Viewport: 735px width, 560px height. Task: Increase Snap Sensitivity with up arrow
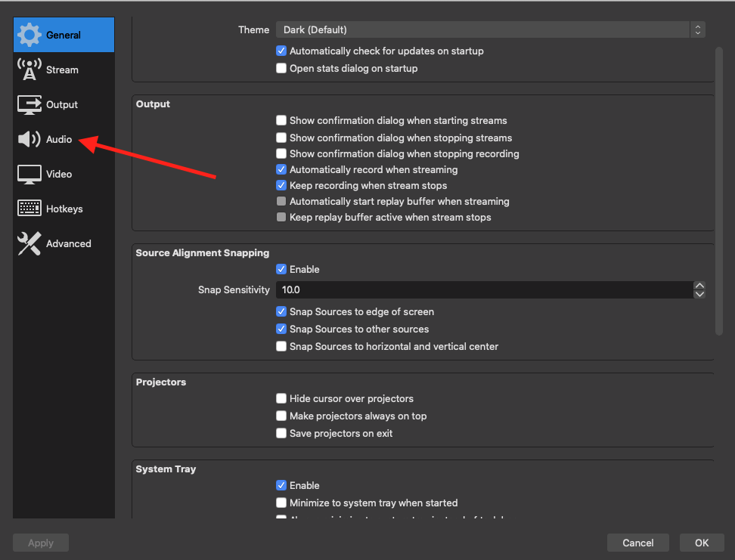coord(699,286)
